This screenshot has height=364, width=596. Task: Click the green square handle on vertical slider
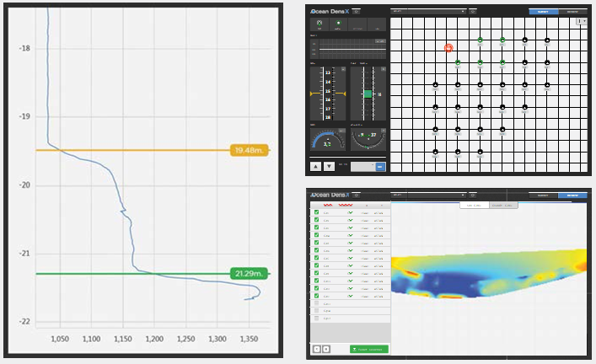click(368, 94)
